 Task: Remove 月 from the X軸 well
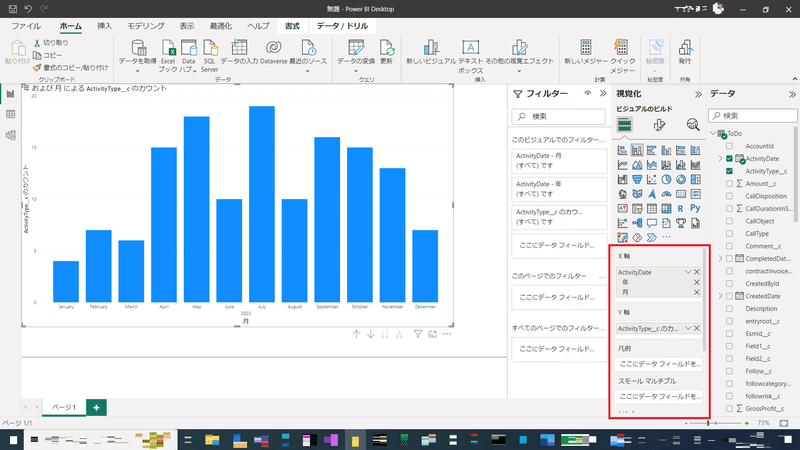tap(696, 292)
